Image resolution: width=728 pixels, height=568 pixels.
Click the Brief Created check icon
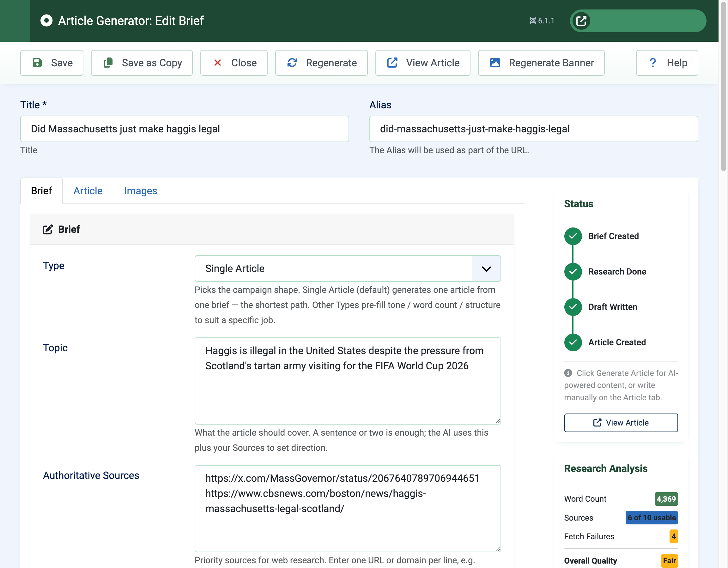pos(573,236)
